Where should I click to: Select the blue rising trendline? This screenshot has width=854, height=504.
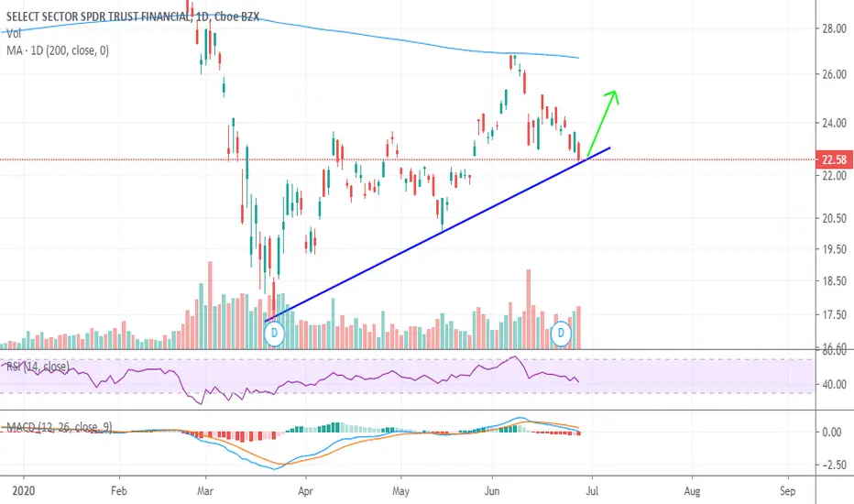[x=437, y=235]
